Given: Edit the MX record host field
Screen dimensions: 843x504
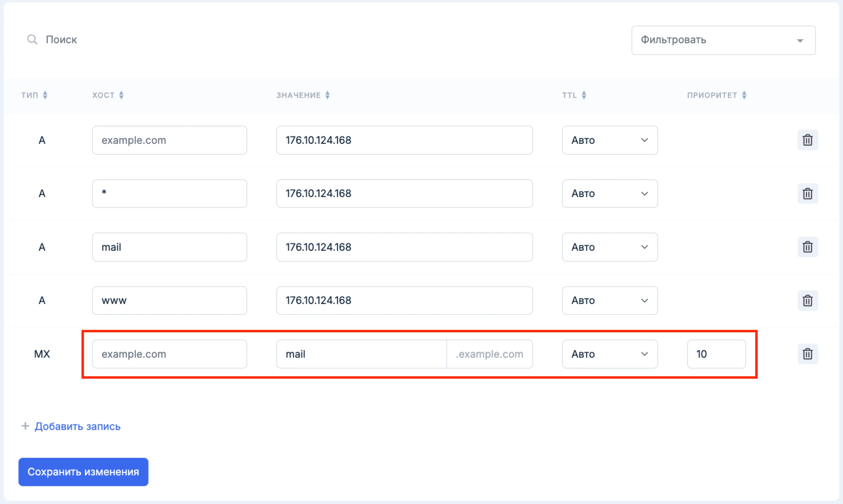Looking at the screenshot, I should pyautogui.click(x=170, y=354).
